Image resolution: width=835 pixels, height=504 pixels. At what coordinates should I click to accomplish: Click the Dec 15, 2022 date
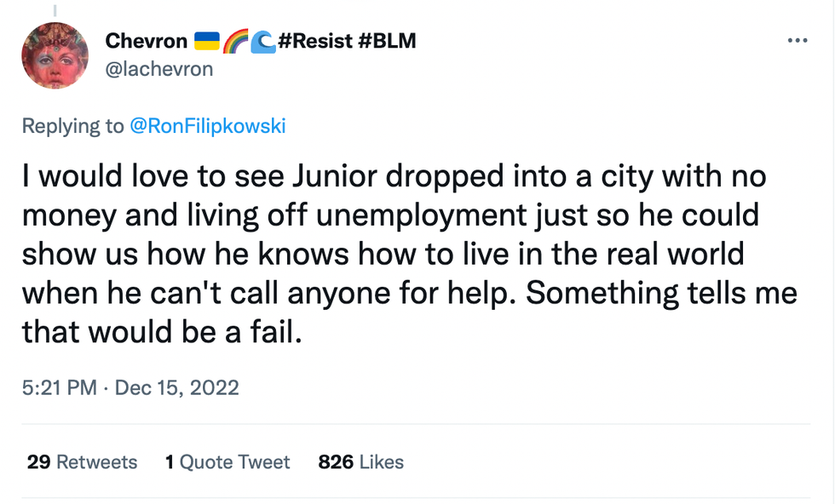(176, 388)
